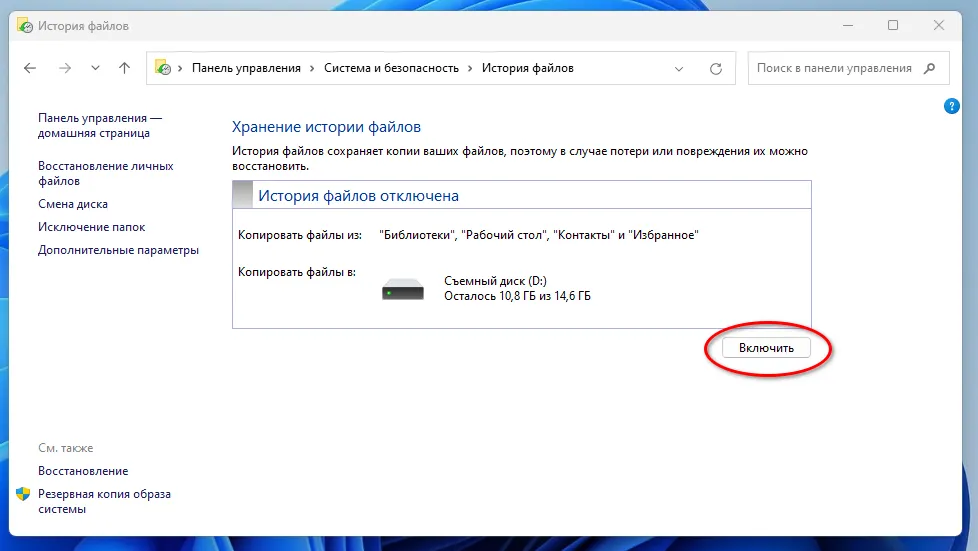This screenshot has width=978, height=551.
Task: Click the search magnifier icon
Action: (930, 68)
